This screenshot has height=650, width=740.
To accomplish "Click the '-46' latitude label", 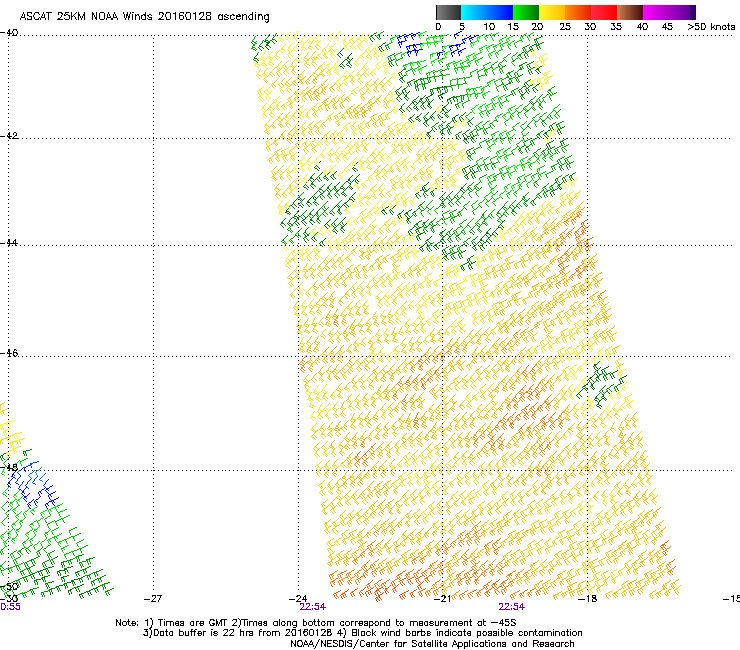I will coord(9,353).
